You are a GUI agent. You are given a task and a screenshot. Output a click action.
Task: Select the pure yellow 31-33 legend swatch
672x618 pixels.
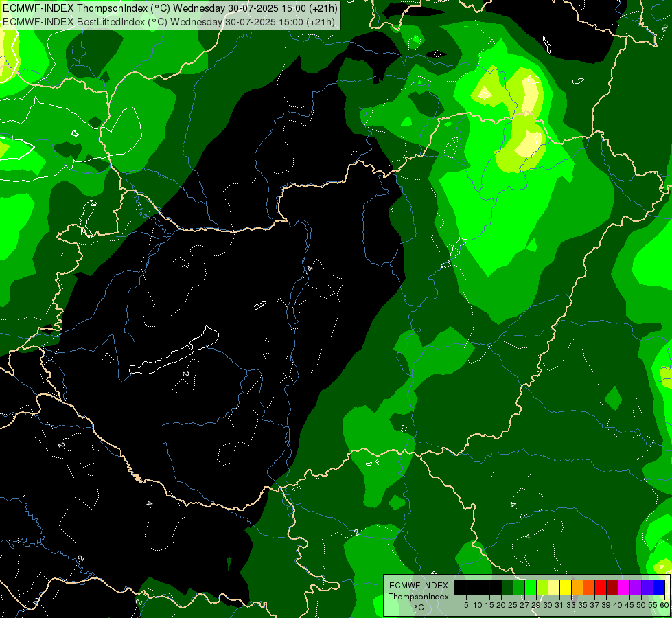566,587
